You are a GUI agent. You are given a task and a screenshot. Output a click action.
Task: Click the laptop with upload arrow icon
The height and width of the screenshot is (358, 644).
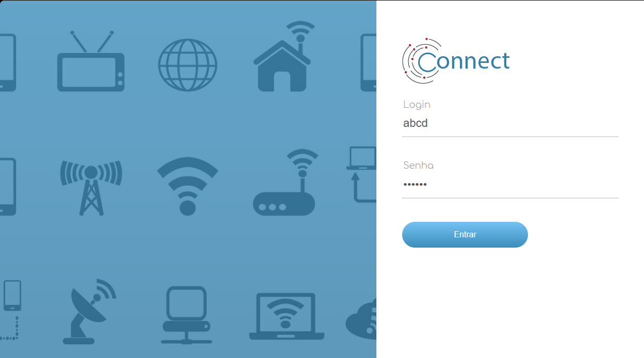point(361,174)
